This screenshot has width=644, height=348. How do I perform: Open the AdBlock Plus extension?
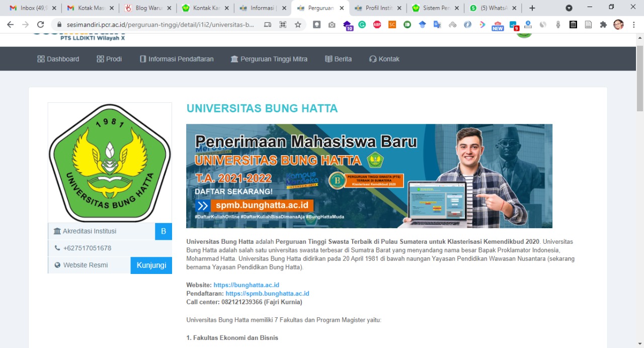coord(377,24)
